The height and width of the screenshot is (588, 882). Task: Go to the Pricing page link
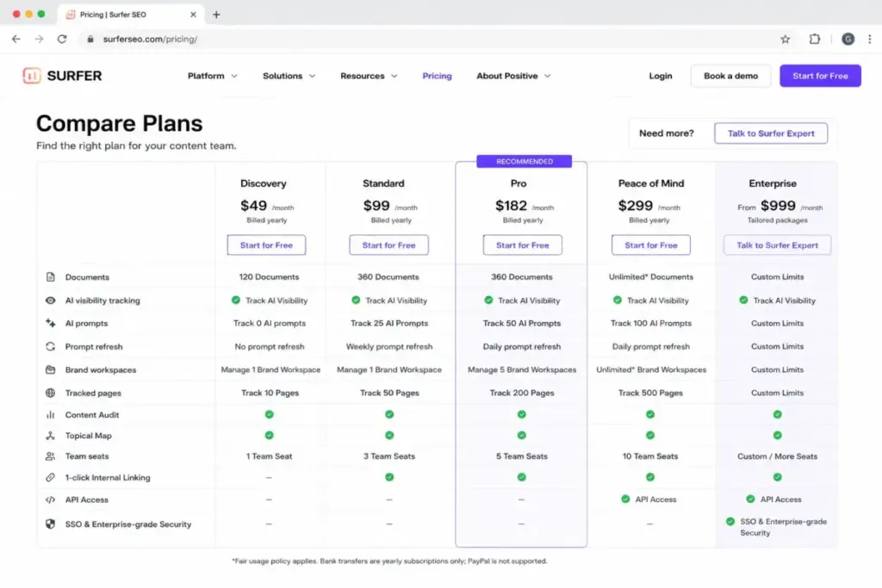437,76
